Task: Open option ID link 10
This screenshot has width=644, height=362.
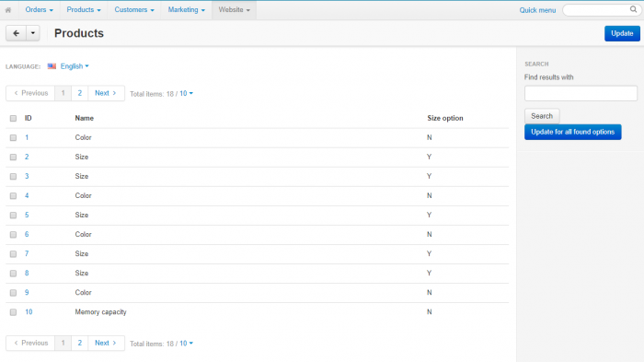Action: [x=29, y=312]
